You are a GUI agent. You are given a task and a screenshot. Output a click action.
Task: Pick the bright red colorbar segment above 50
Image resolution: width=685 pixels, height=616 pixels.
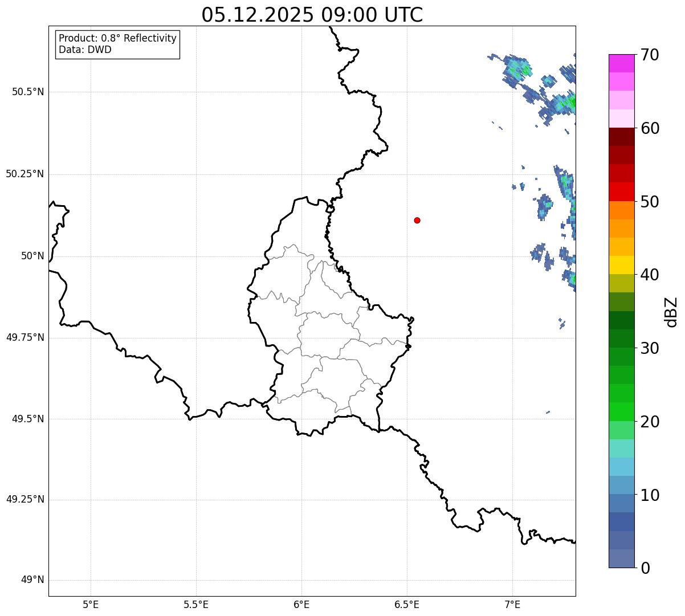621,191
